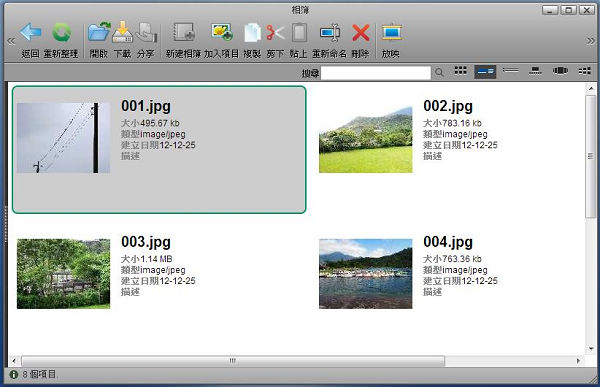Maximize the 相簿 window

click(x=568, y=10)
